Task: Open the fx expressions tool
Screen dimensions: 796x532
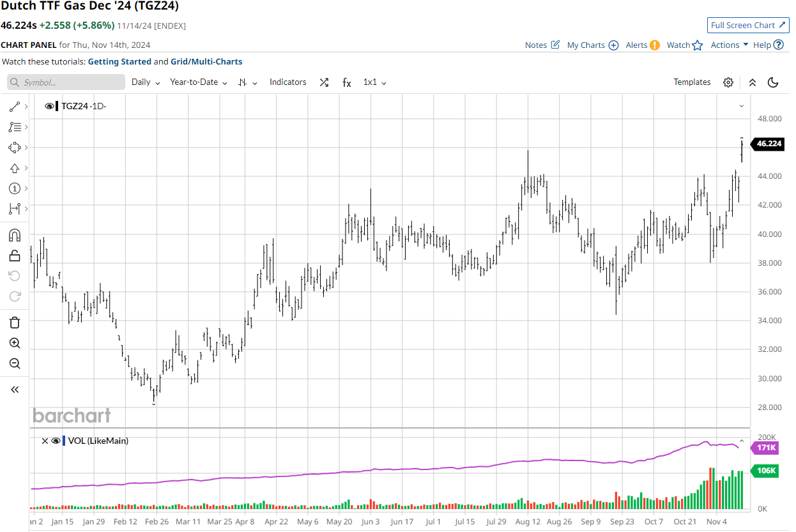Action: [346, 82]
